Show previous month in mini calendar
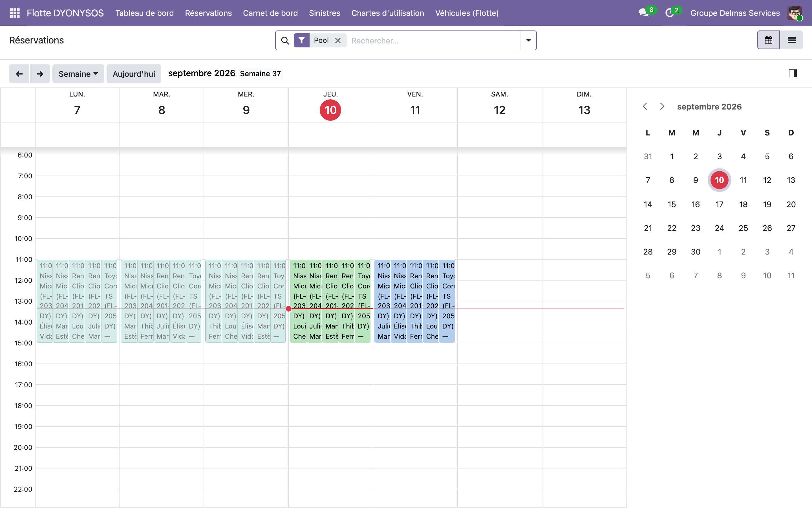Viewport: 812px width, 508px height. [x=645, y=106]
